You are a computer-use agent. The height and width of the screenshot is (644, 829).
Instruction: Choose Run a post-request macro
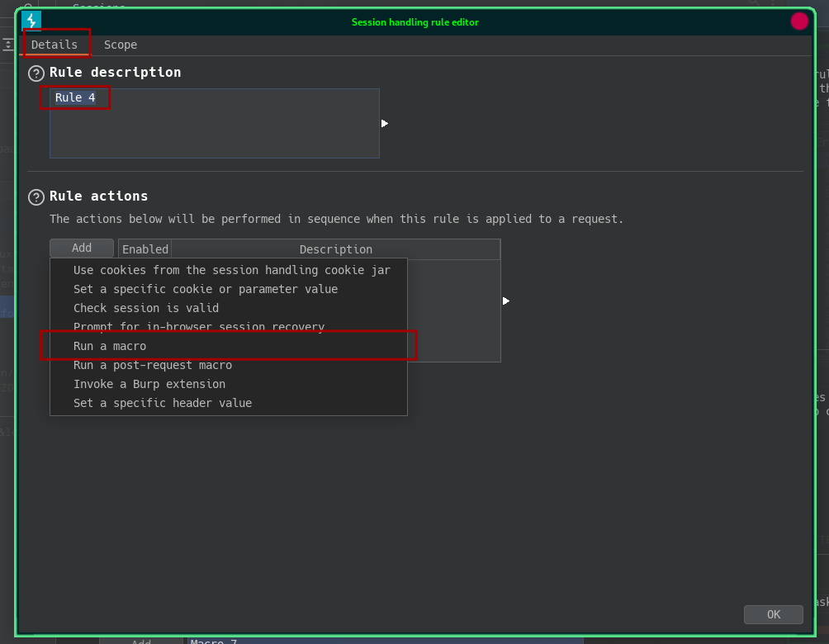229,366
